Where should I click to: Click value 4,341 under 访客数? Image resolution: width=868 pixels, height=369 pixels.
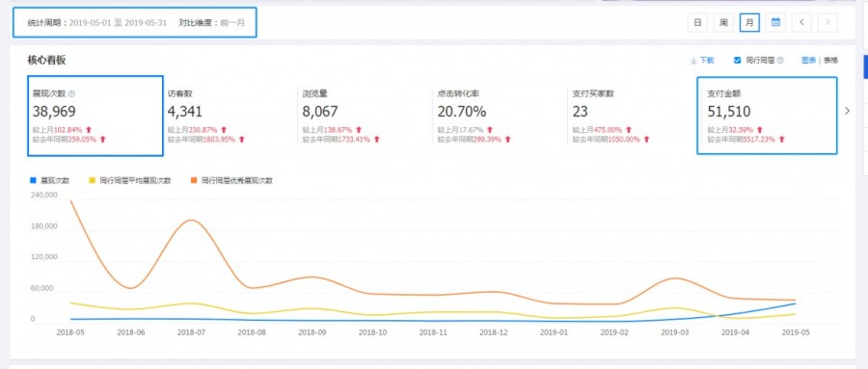pos(185,112)
